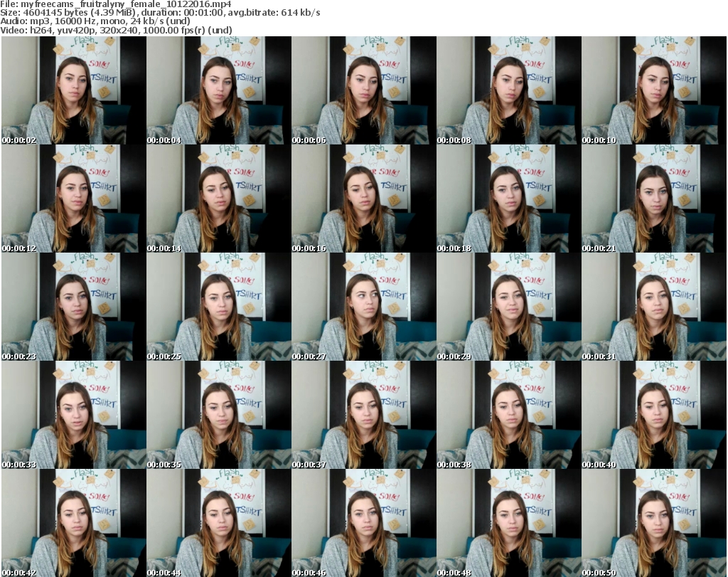Select the thumbnail stamped 00:00:42

pyautogui.click(x=74, y=523)
